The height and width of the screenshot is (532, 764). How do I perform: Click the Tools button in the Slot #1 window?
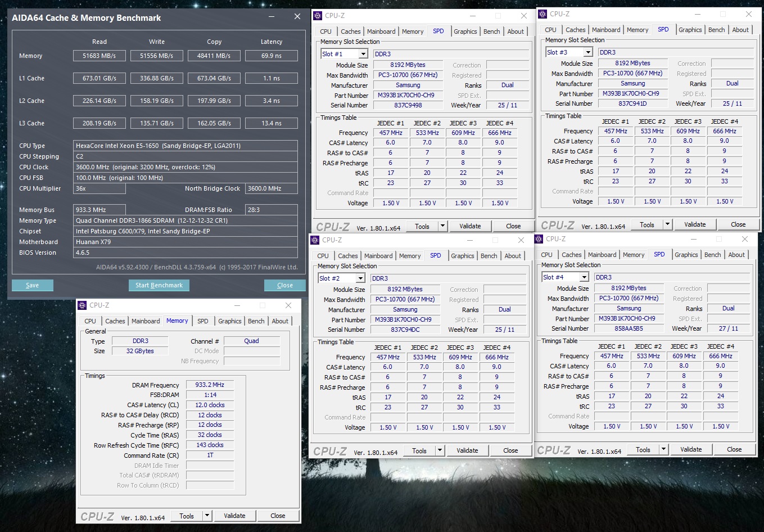422,226
